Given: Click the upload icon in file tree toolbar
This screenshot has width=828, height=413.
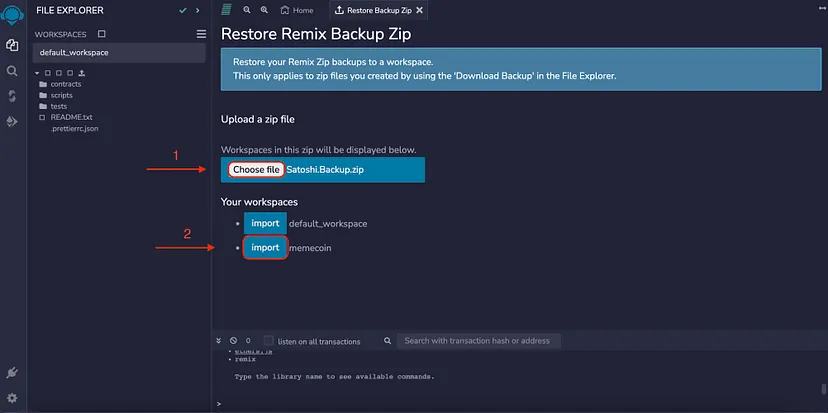Looking at the screenshot, I should point(82,73).
